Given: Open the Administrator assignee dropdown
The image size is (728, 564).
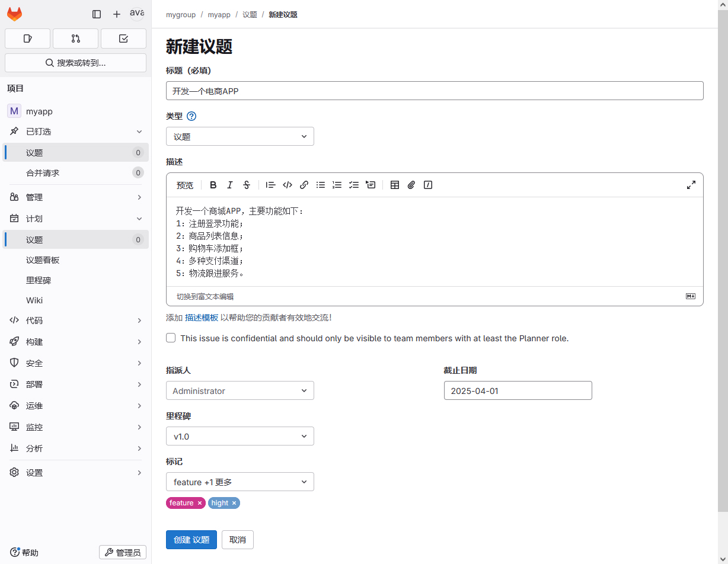Looking at the screenshot, I should coord(240,390).
